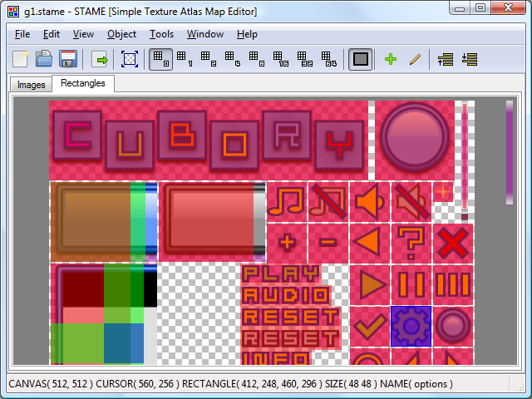Open the File menu
Image resolution: width=532 pixels, height=399 pixels.
click(22, 34)
